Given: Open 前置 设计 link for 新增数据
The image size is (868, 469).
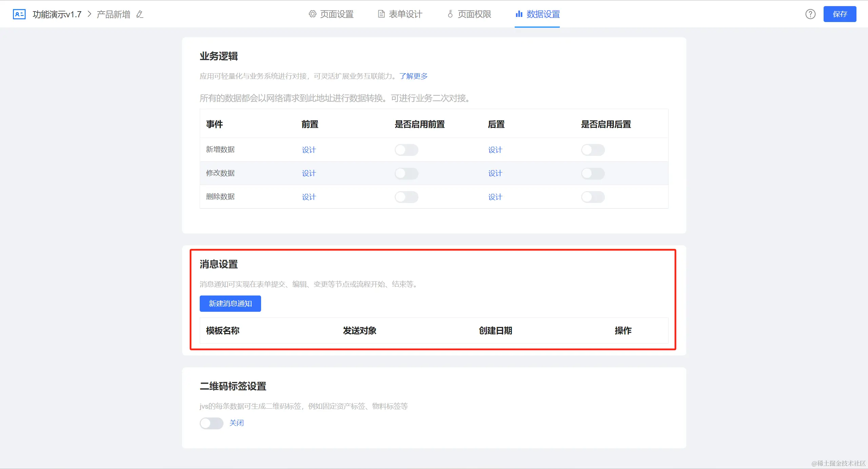Looking at the screenshot, I should click(309, 150).
